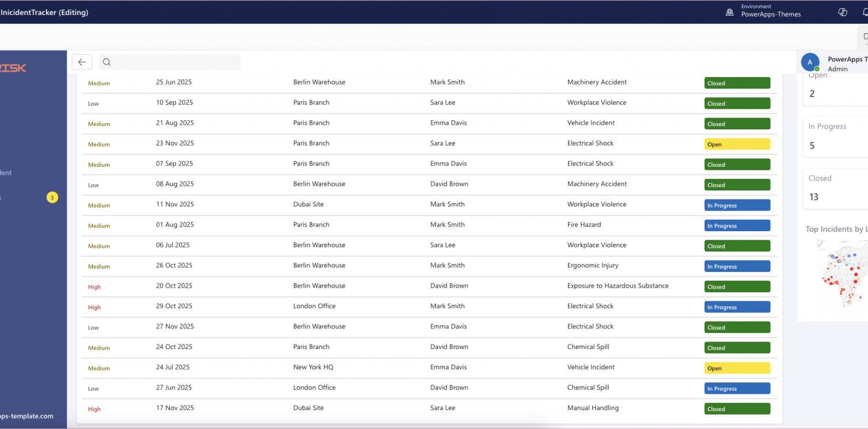Click the environment building icon in the header
Viewport: 868px width, 429px height.
[730, 12]
